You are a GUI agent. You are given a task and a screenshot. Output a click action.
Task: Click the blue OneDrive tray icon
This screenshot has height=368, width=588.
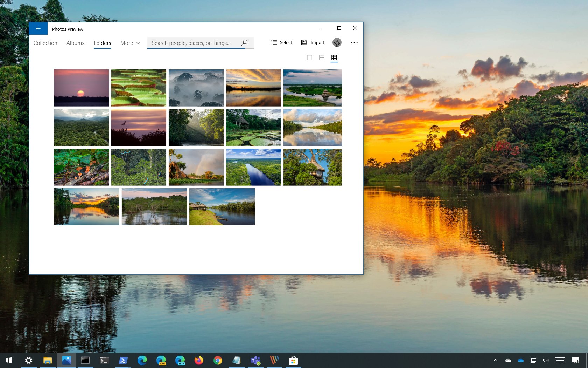click(521, 360)
